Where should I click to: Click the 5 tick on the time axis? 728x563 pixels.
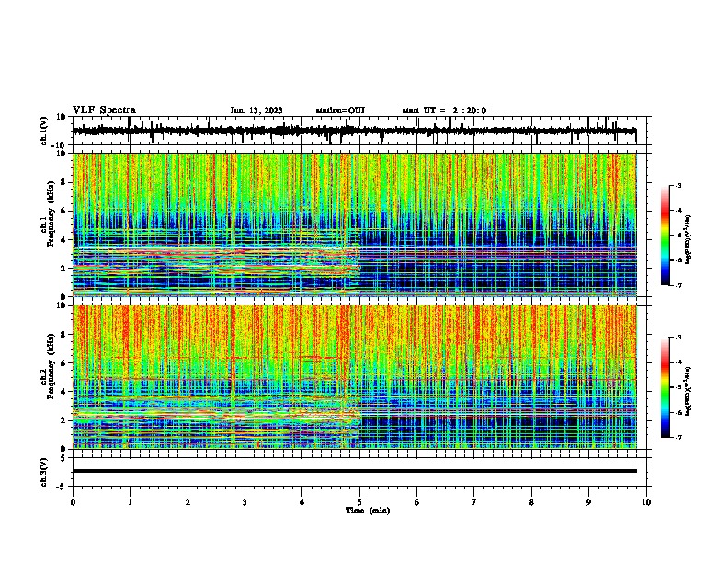359,502
